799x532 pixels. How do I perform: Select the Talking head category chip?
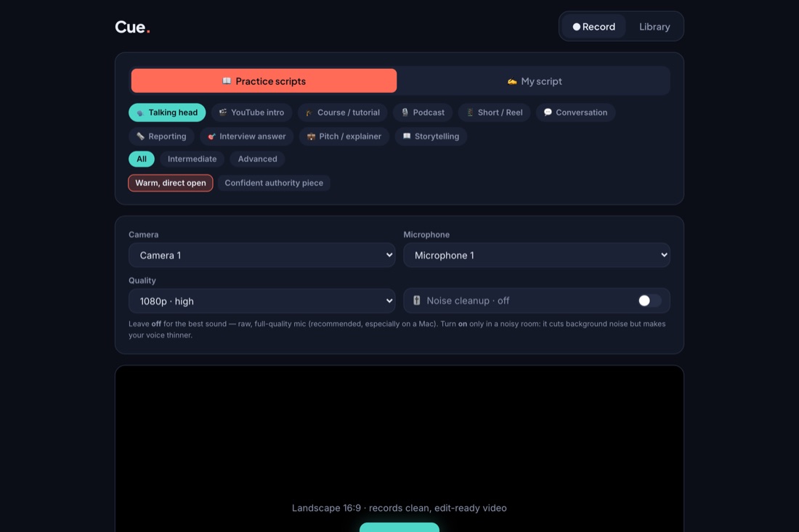coord(167,112)
